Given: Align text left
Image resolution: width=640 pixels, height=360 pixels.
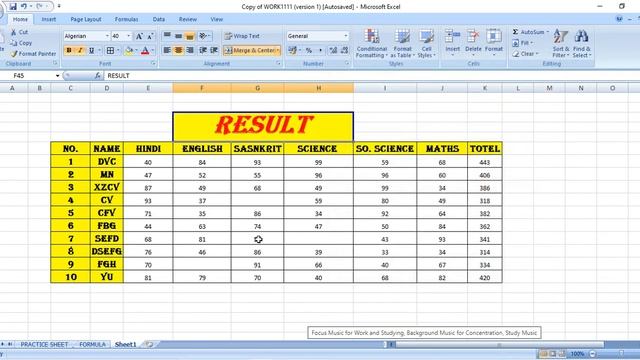Looking at the screenshot, I should (x=167, y=50).
